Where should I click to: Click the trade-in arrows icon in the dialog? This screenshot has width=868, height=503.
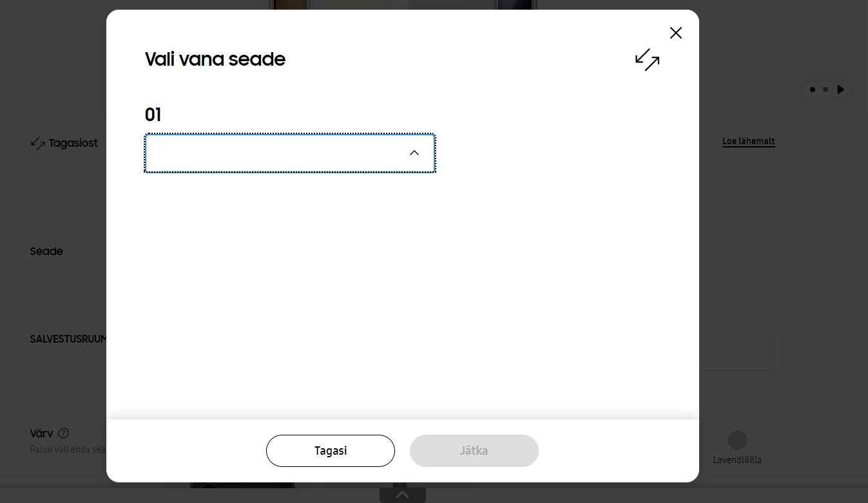pos(647,60)
